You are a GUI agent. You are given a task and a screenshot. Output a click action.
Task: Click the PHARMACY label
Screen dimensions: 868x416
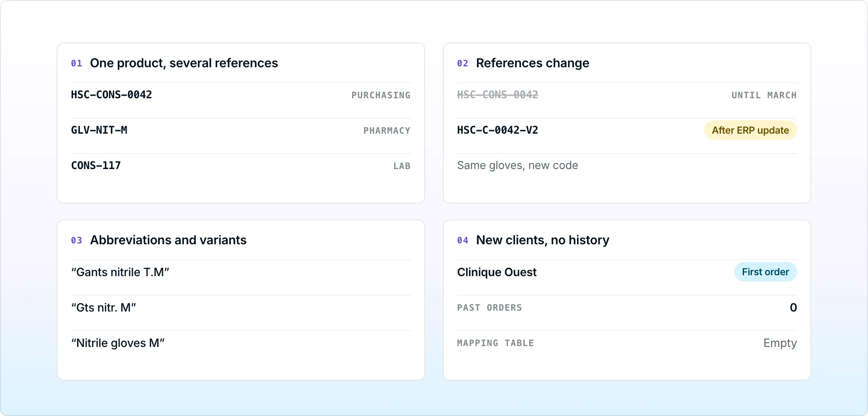[387, 131]
